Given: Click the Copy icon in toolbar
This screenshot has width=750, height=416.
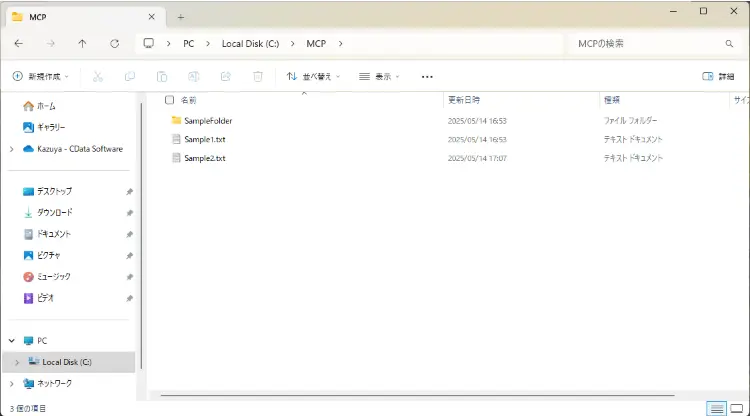Looking at the screenshot, I should (130, 77).
